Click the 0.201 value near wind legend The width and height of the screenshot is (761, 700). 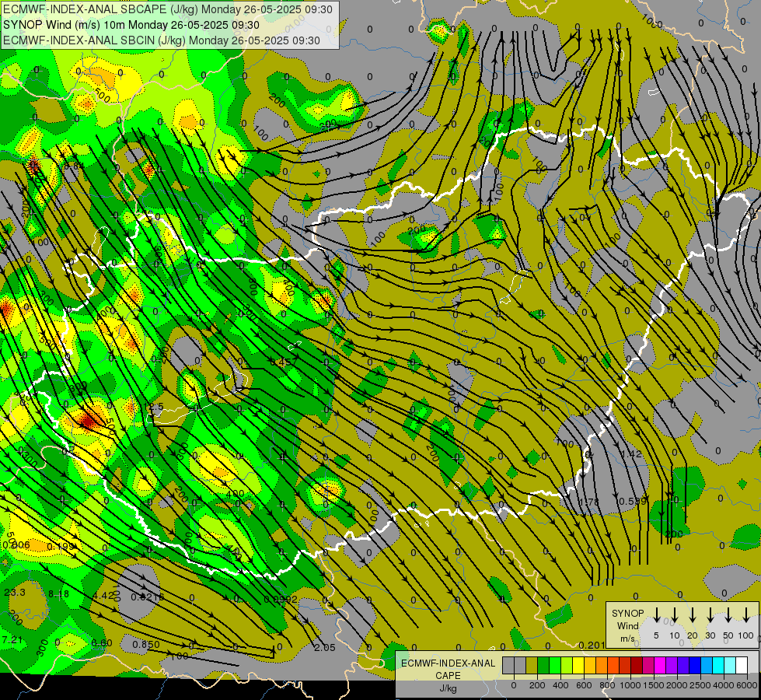tap(592, 645)
